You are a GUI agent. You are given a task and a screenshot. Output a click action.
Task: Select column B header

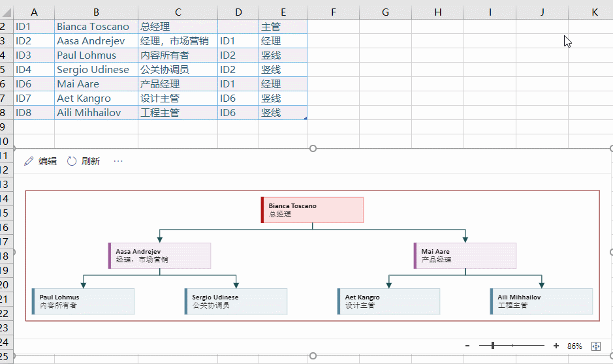click(96, 12)
